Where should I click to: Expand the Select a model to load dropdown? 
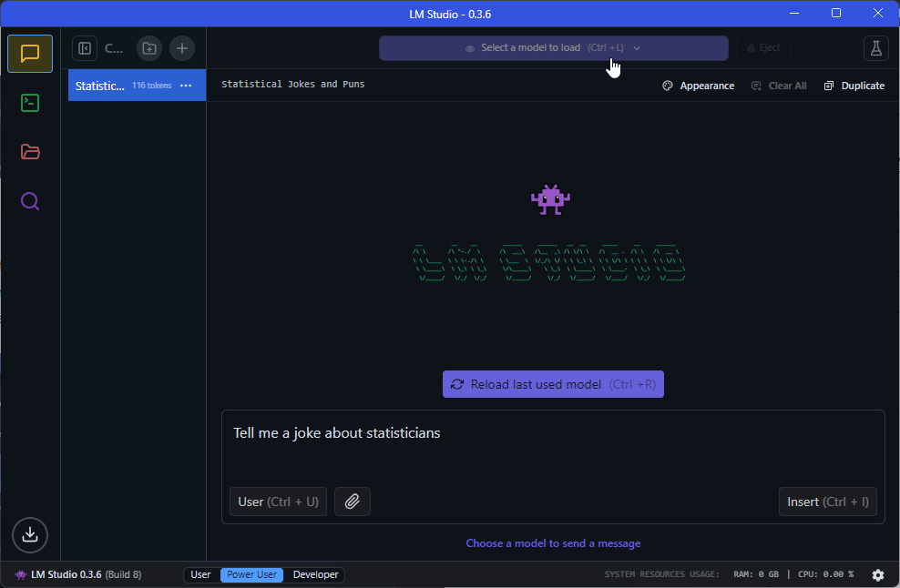tap(553, 48)
